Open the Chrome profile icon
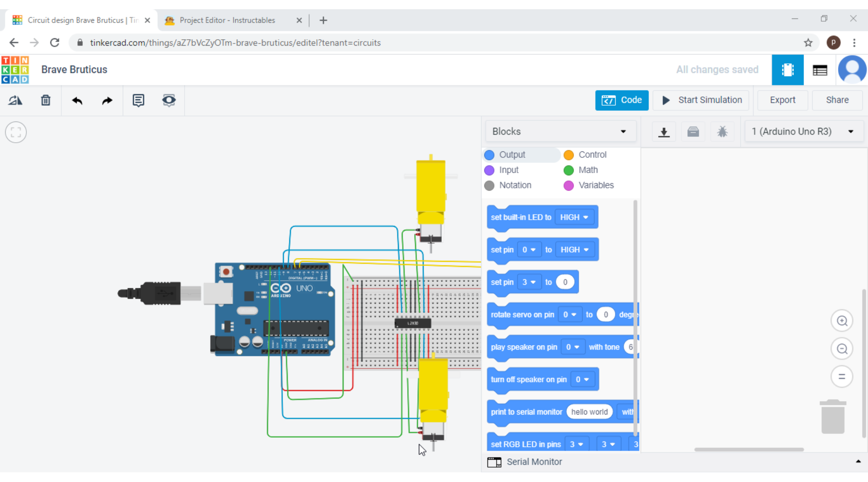Viewport: 868px width, 482px height. [x=833, y=42]
